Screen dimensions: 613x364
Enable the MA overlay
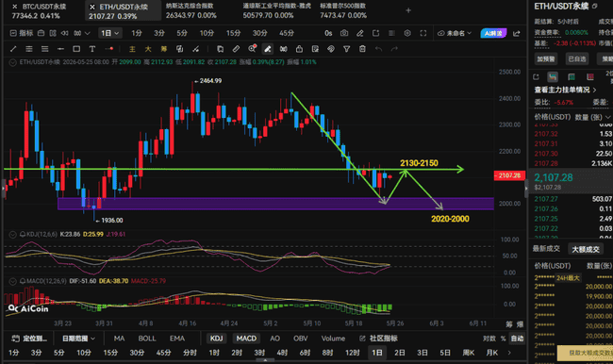(119, 339)
